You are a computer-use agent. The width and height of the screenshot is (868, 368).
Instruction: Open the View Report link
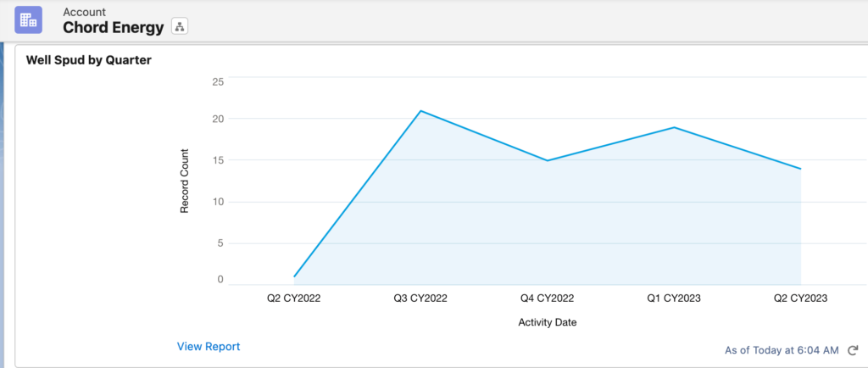209,346
